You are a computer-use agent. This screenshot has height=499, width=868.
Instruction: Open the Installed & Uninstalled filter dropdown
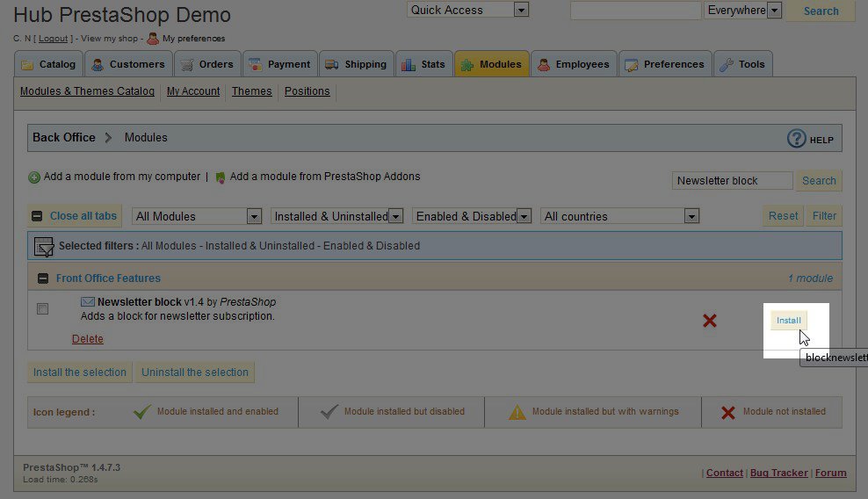coord(336,216)
